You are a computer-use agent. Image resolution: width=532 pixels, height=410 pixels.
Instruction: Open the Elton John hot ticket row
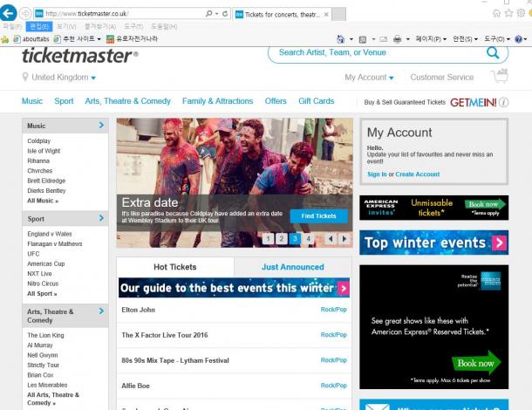(x=234, y=310)
